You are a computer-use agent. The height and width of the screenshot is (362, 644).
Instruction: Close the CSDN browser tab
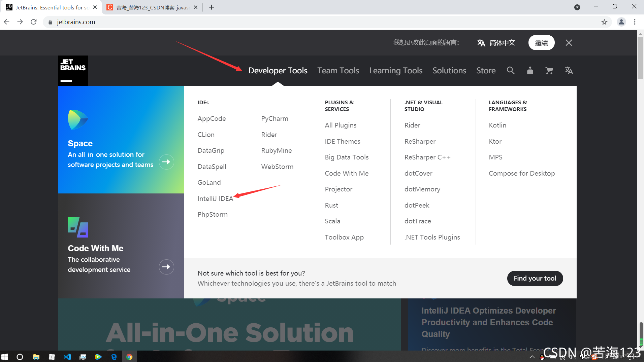click(196, 7)
